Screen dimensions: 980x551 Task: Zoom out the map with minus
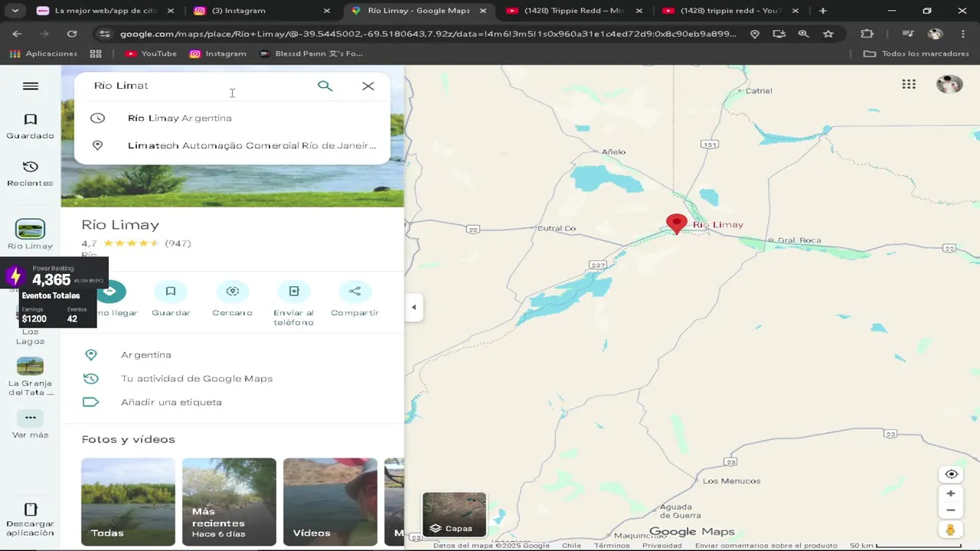click(951, 510)
